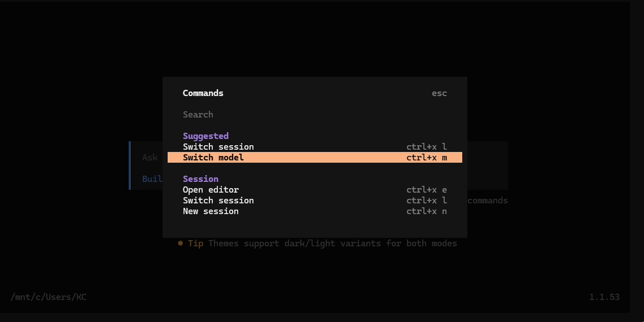644x322 pixels.
Task: Select Switch session under Session group
Action: pos(218,201)
